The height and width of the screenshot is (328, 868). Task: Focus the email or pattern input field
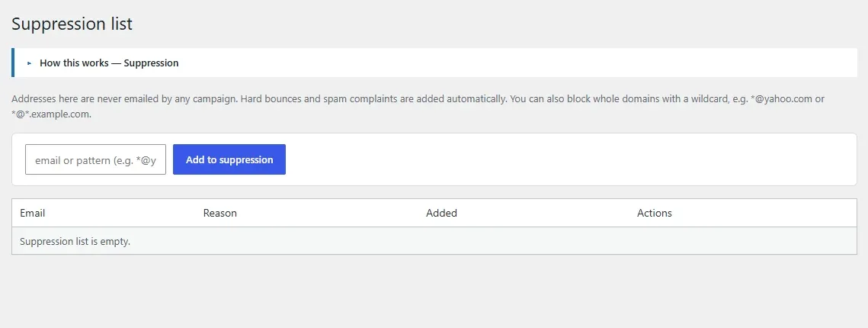click(x=96, y=159)
